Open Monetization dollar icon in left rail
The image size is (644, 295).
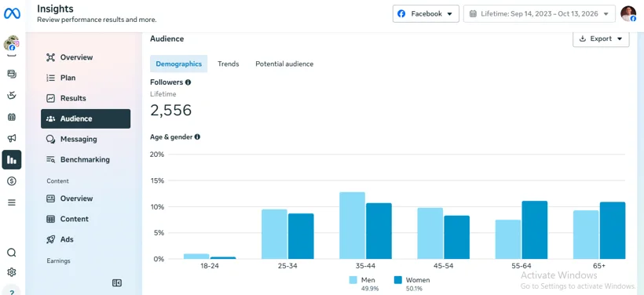point(12,181)
